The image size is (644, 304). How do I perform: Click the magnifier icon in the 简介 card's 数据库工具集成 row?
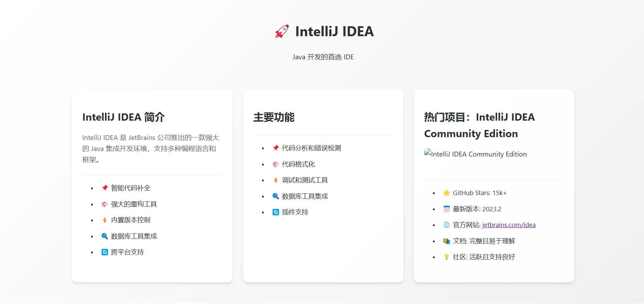click(105, 236)
